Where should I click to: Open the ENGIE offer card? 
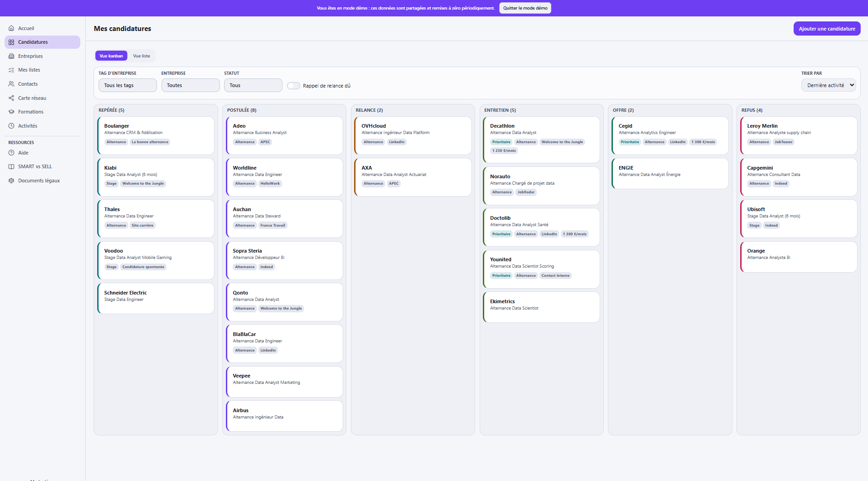(x=670, y=173)
